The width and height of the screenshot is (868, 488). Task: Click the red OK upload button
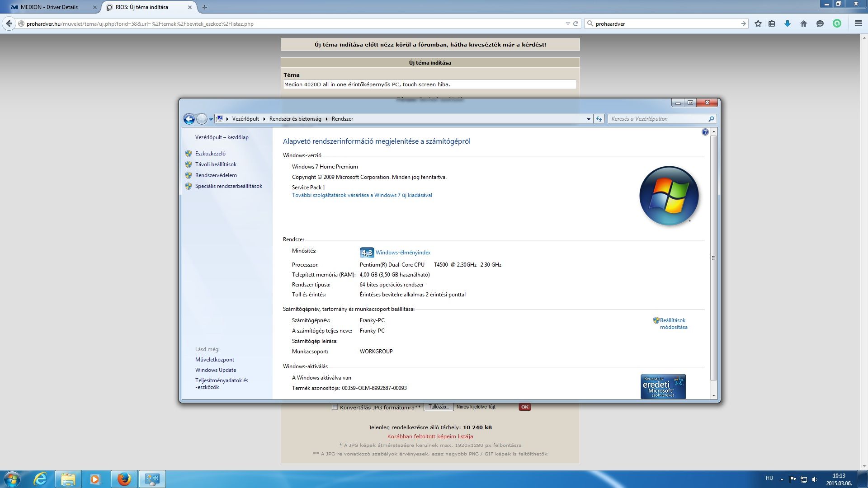524,407
